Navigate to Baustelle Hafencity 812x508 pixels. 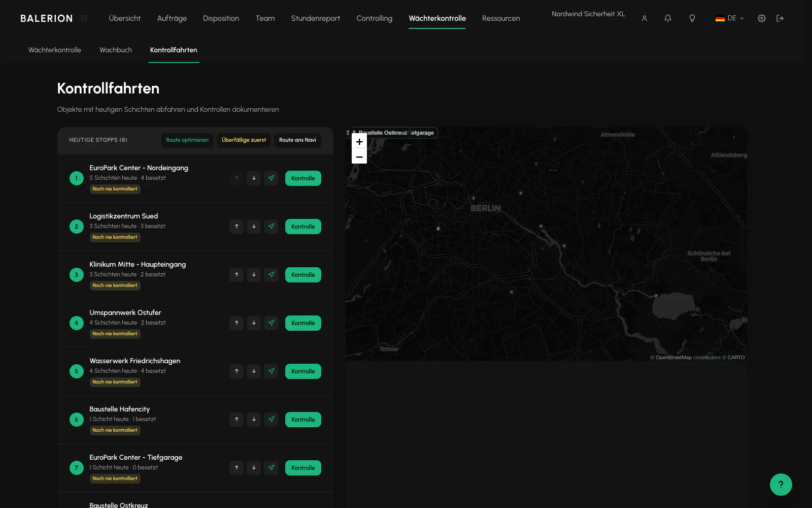click(271, 420)
